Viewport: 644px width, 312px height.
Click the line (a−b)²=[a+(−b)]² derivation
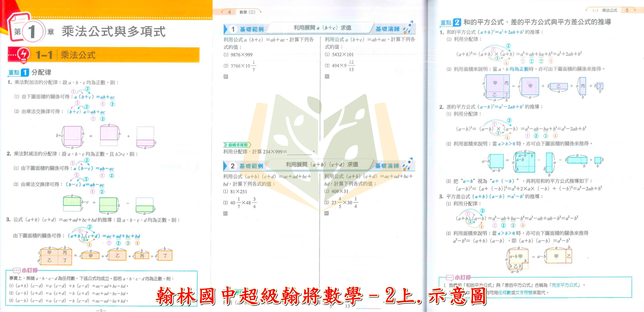click(529, 188)
